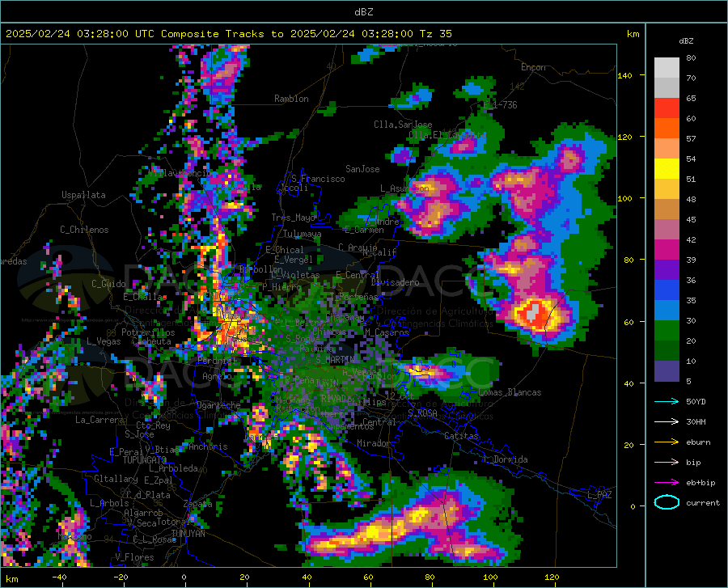Click the white 30HM track arrow in legend

point(667,422)
